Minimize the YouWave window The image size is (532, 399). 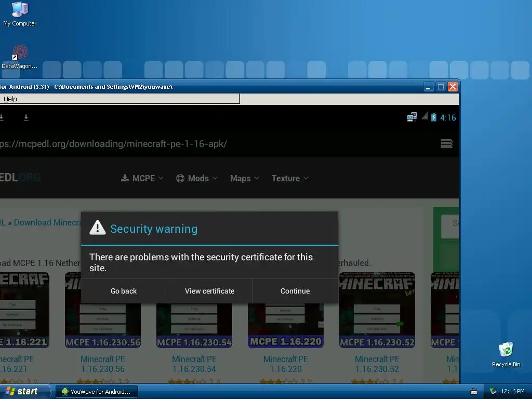pyautogui.click(x=429, y=87)
